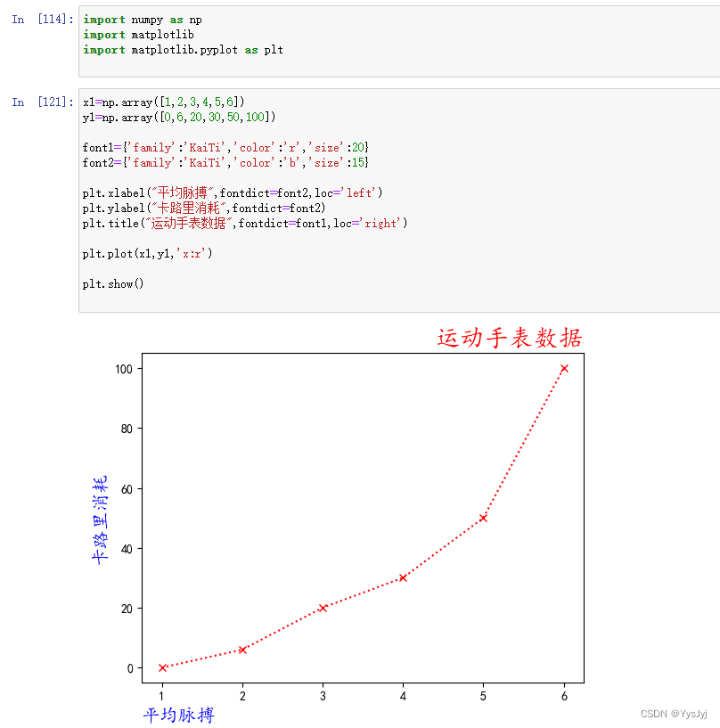Viewport: 720px width, 728px height.
Task: Click the x-axis tick label 6
Action: point(564,696)
